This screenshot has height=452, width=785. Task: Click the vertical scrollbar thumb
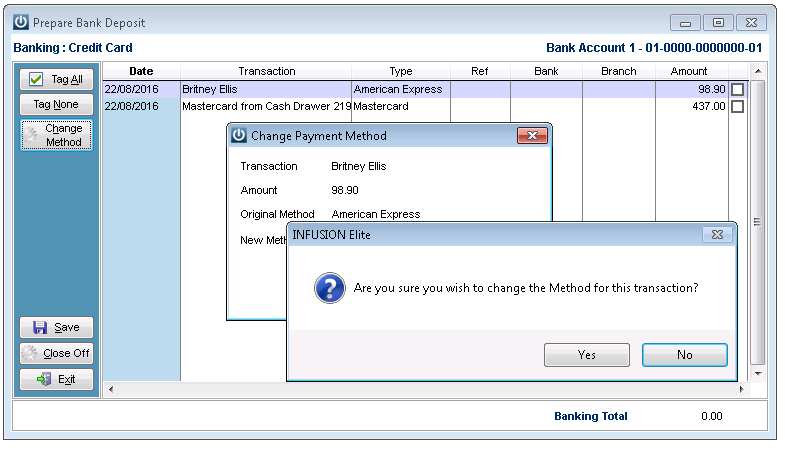point(757,222)
